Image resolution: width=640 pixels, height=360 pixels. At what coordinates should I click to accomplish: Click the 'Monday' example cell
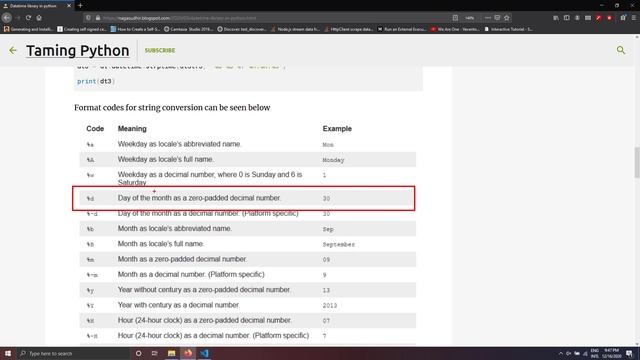point(333,160)
